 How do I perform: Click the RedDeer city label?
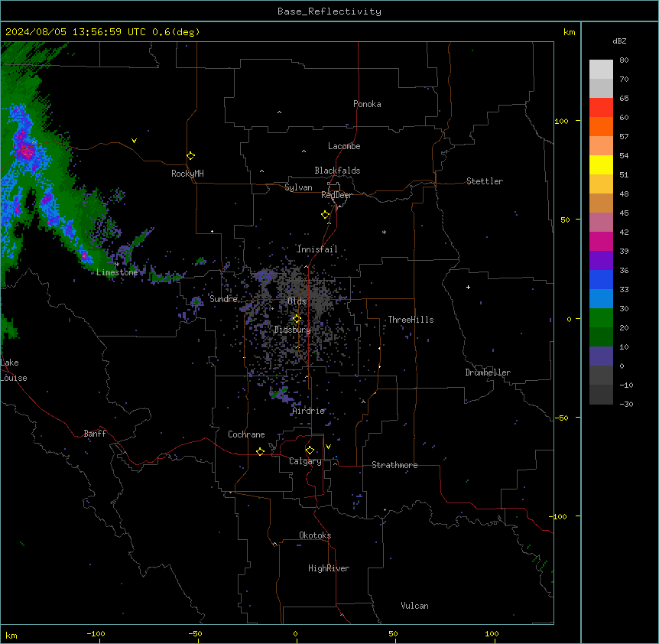click(336, 195)
